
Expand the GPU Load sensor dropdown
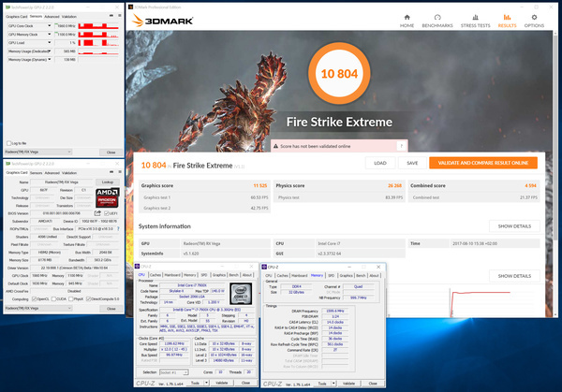tap(49, 43)
